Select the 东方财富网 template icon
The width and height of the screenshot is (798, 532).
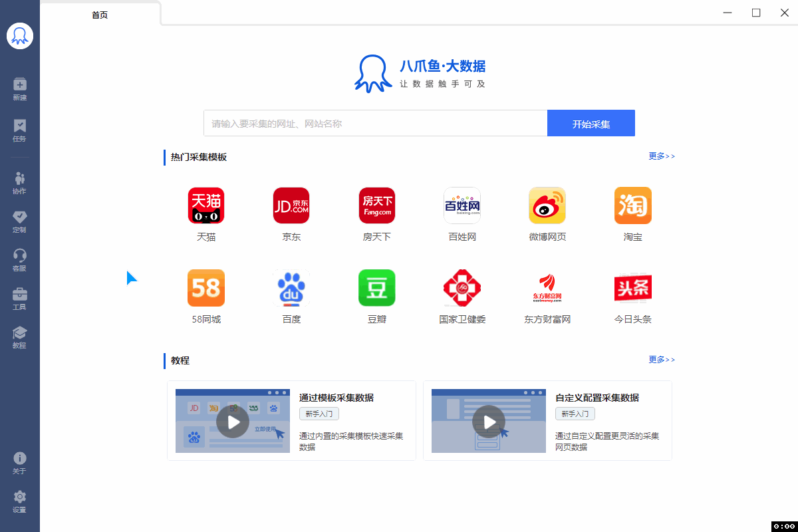[547, 288]
